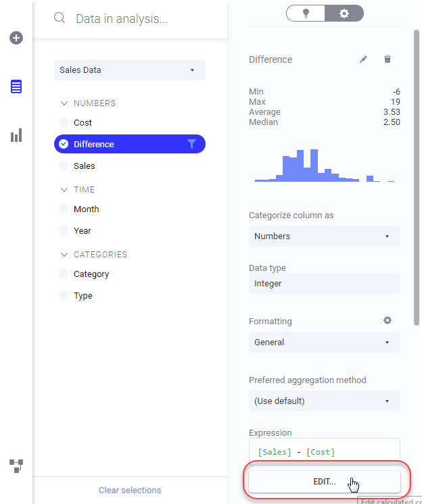Open Preferred aggregation method dropdown

click(x=324, y=401)
